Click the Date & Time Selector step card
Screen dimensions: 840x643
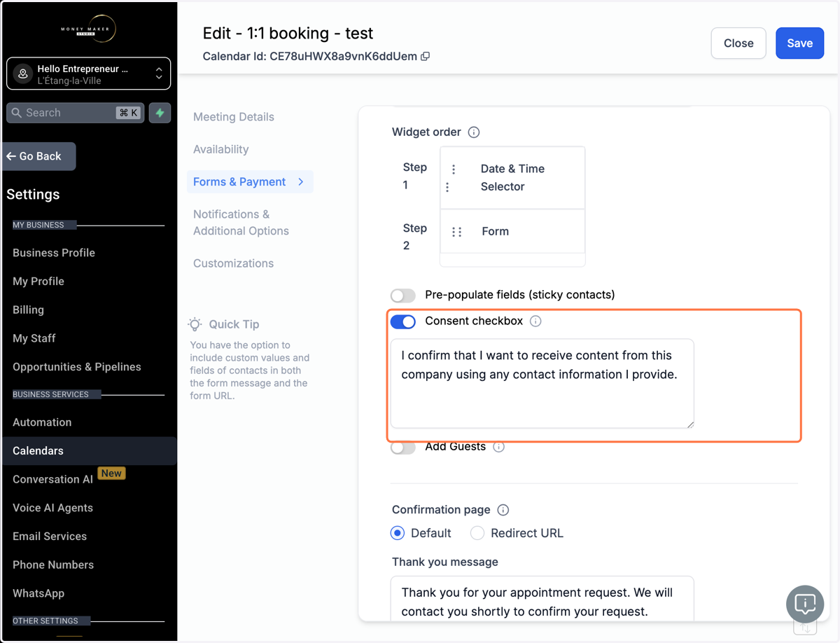point(512,178)
